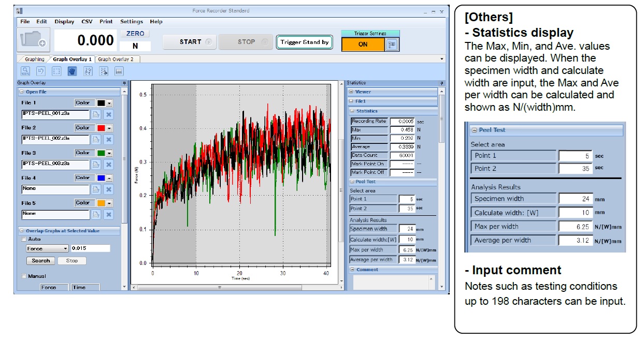Collapse the Peel Test section

pos(352,182)
